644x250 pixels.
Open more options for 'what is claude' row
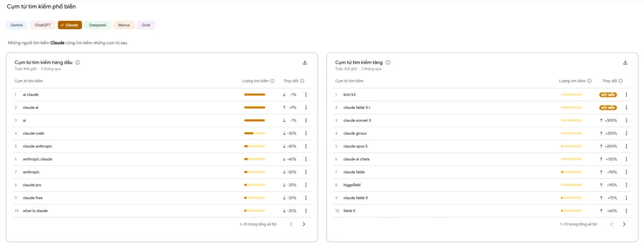(306, 211)
